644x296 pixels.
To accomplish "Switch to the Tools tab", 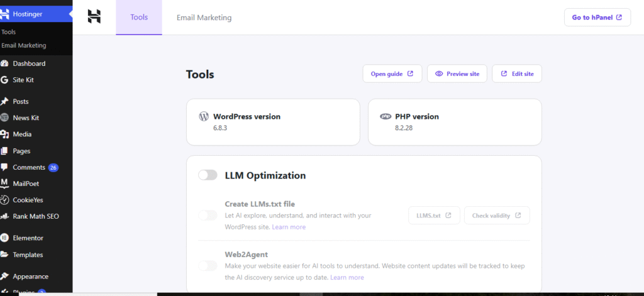I will coord(139,17).
